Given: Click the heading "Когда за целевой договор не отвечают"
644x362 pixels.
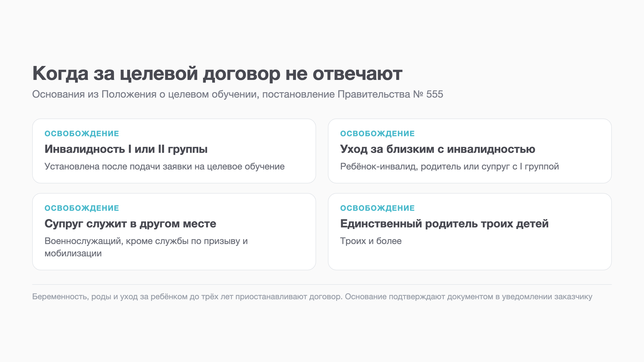Looking at the screenshot, I should (217, 73).
